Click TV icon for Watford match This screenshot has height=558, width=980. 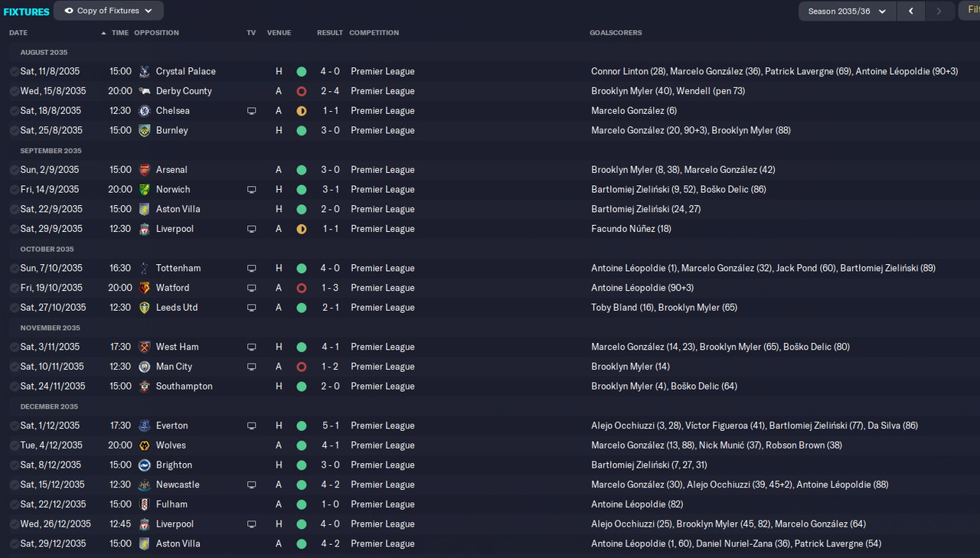point(251,288)
